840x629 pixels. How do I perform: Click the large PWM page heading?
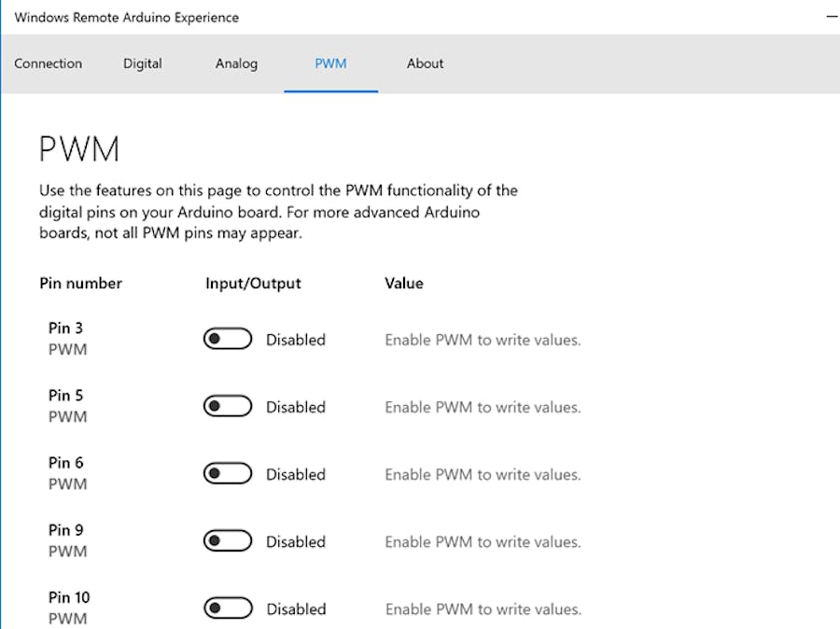79,149
